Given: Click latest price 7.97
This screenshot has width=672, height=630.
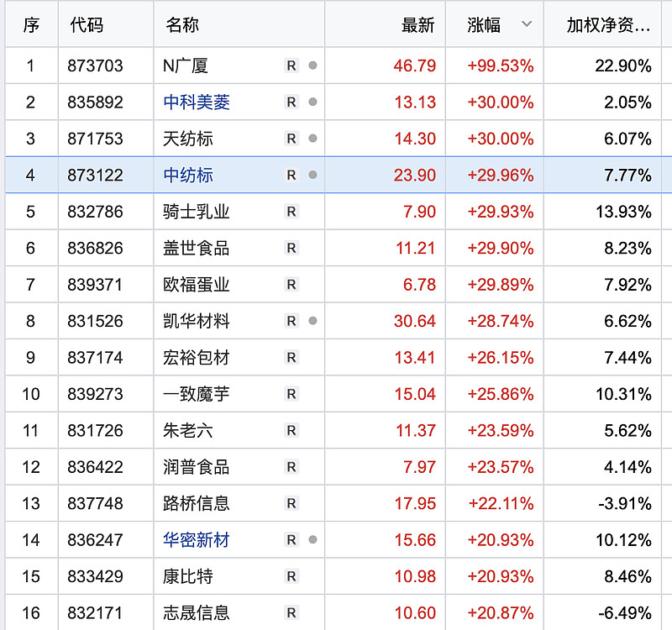Looking at the screenshot, I should [x=419, y=467].
